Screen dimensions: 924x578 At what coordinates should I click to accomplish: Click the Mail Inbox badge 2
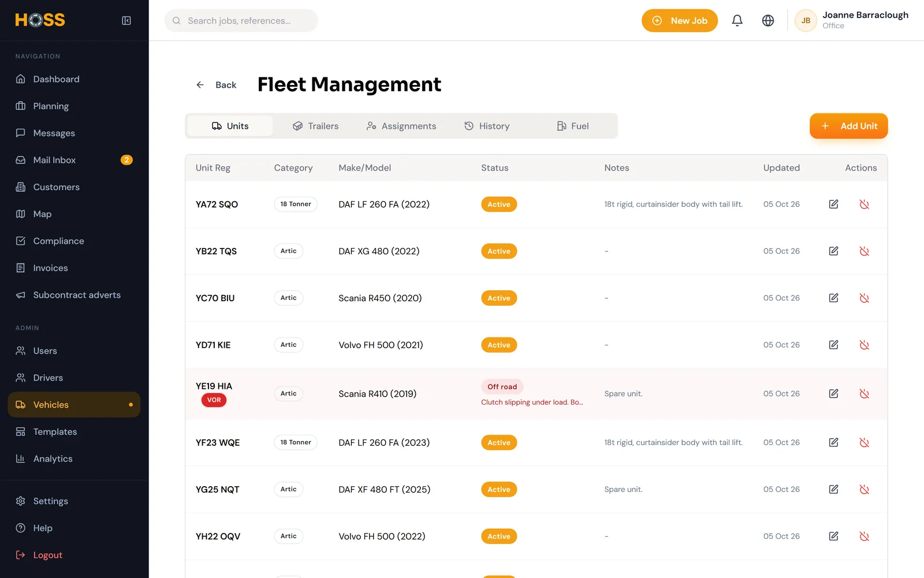pos(126,160)
